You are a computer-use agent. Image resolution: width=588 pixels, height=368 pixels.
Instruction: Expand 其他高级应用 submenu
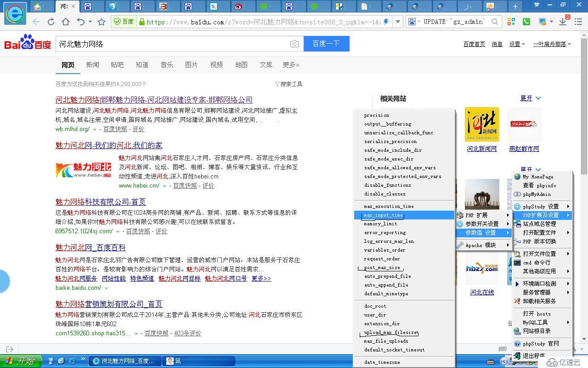542,271
